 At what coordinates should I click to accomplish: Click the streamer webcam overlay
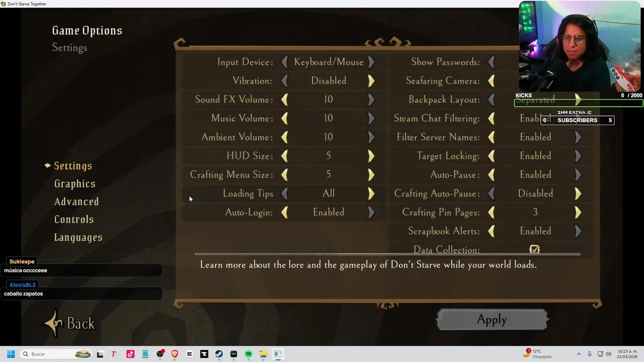[580, 46]
